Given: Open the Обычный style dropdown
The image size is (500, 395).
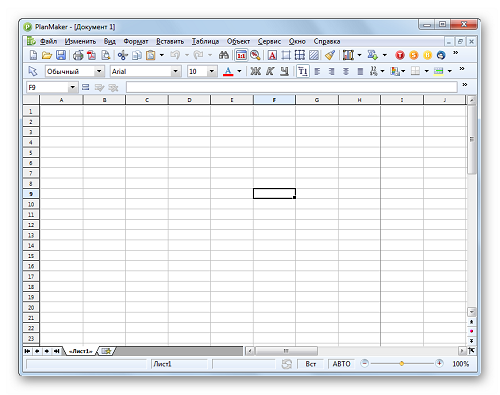Looking at the screenshot, I should tap(99, 71).
